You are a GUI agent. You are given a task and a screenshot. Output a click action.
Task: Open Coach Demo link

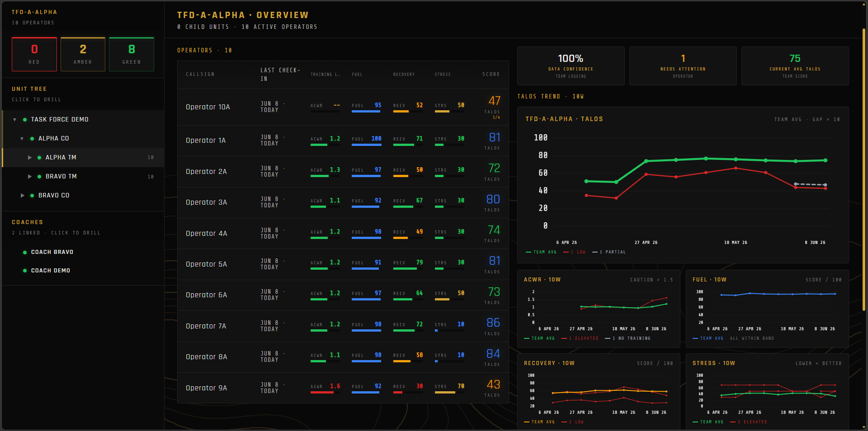[51, 271]
